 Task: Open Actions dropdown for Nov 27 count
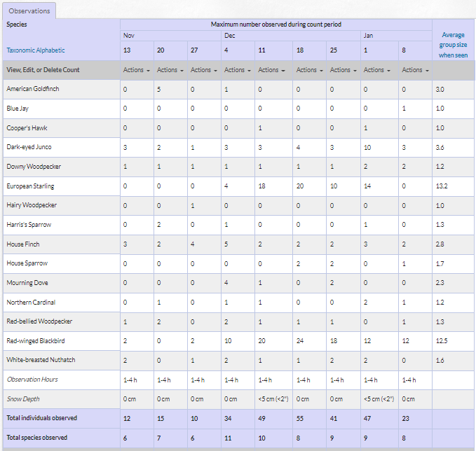[204, 70]
